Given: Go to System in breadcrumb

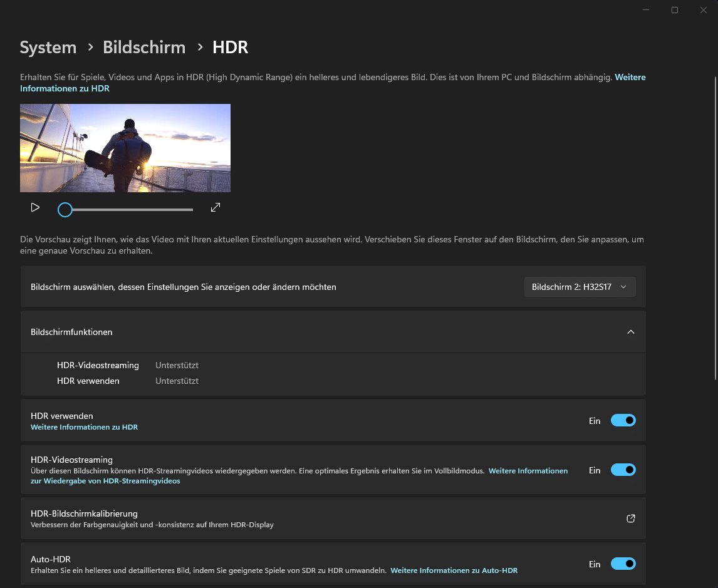Looking at the screenshot, I should tap(48, 48).
